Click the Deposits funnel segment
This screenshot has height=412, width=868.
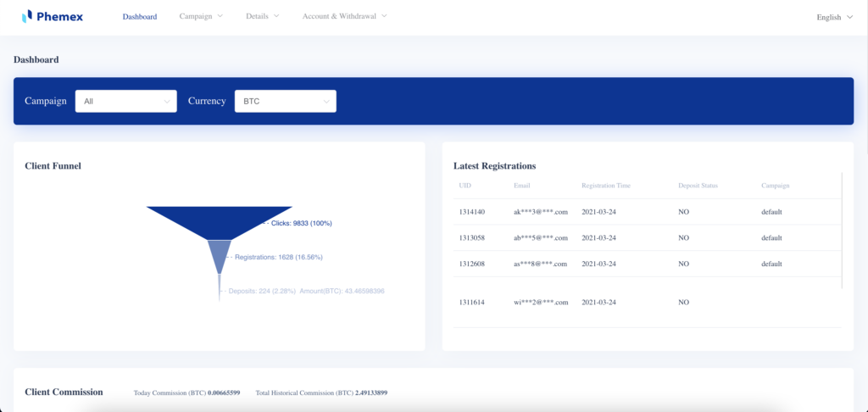[220, 287]
